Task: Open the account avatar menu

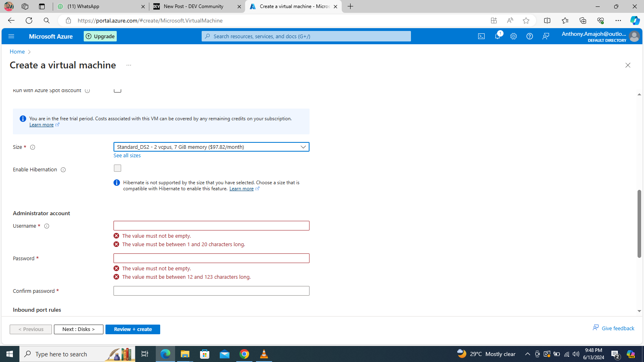Action: [x=634, y=36]
